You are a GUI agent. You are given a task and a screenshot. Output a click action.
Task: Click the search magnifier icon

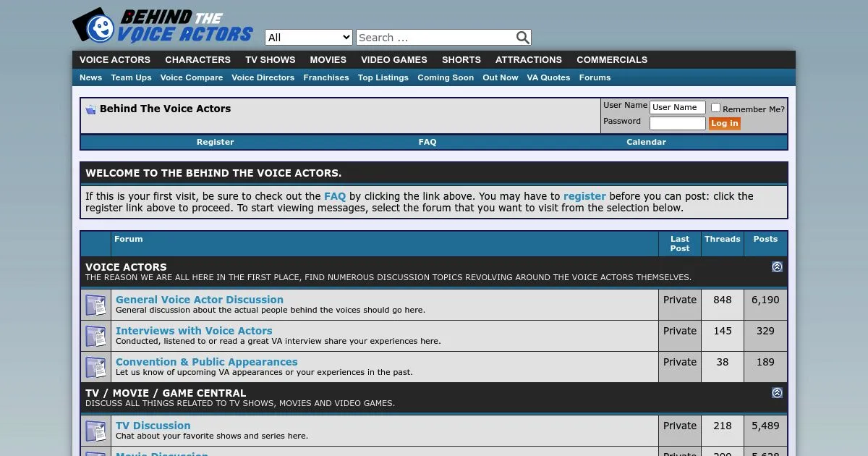click(x=522, y=38)
